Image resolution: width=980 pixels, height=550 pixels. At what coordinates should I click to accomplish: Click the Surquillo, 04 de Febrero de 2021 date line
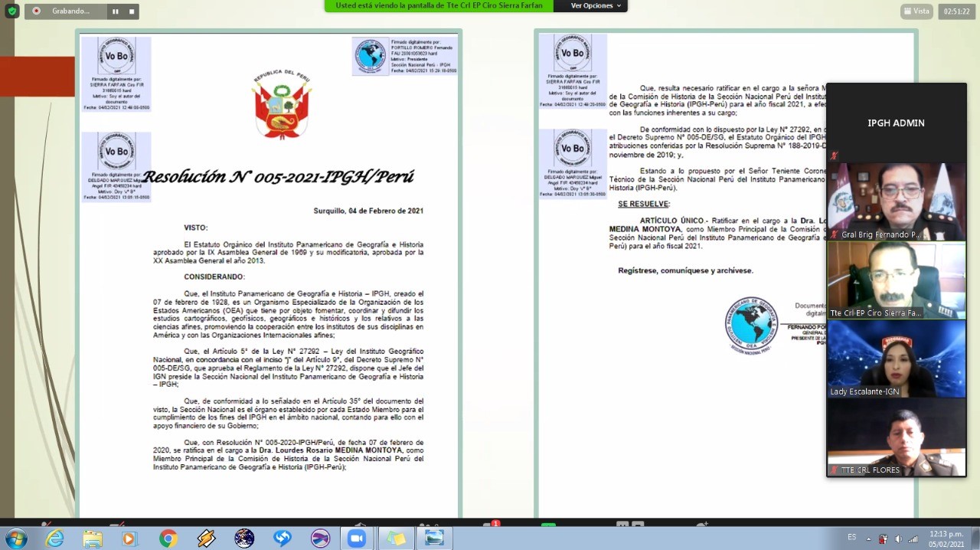coord(368,211)
